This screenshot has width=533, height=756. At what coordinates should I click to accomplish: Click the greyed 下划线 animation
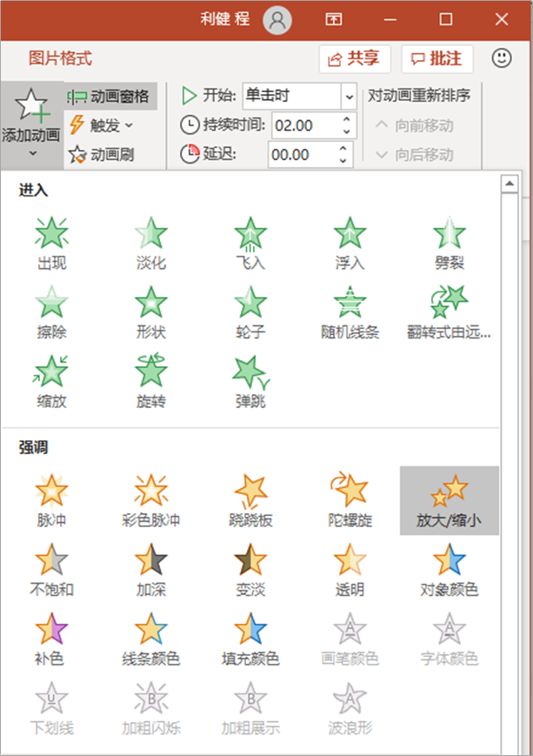(x=51, y=708)
